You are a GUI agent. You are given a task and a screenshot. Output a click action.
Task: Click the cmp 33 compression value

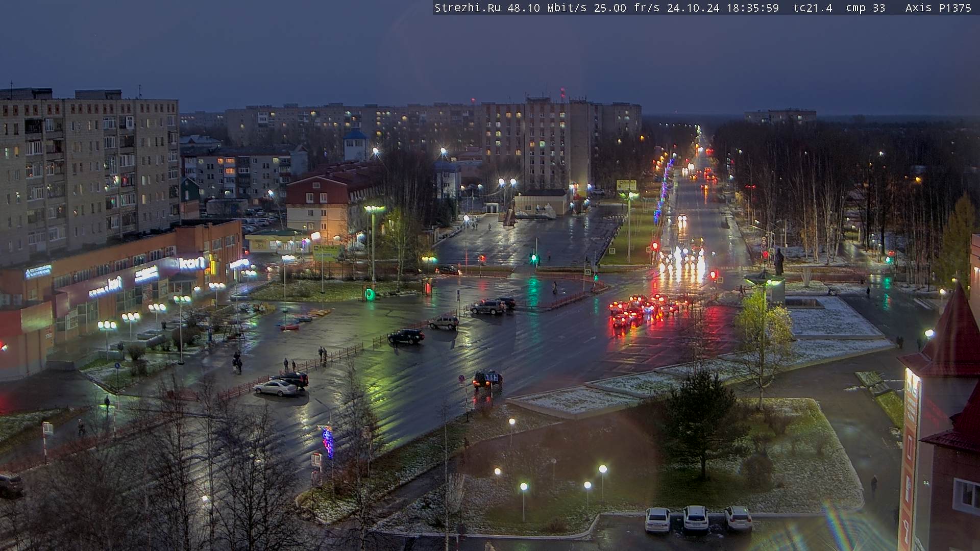[865, 8]
